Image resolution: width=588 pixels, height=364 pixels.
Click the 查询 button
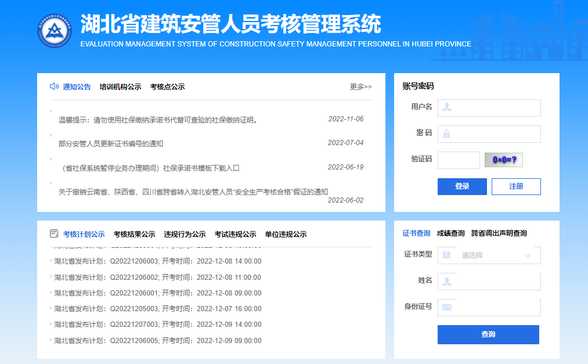[x=488, y=334]
